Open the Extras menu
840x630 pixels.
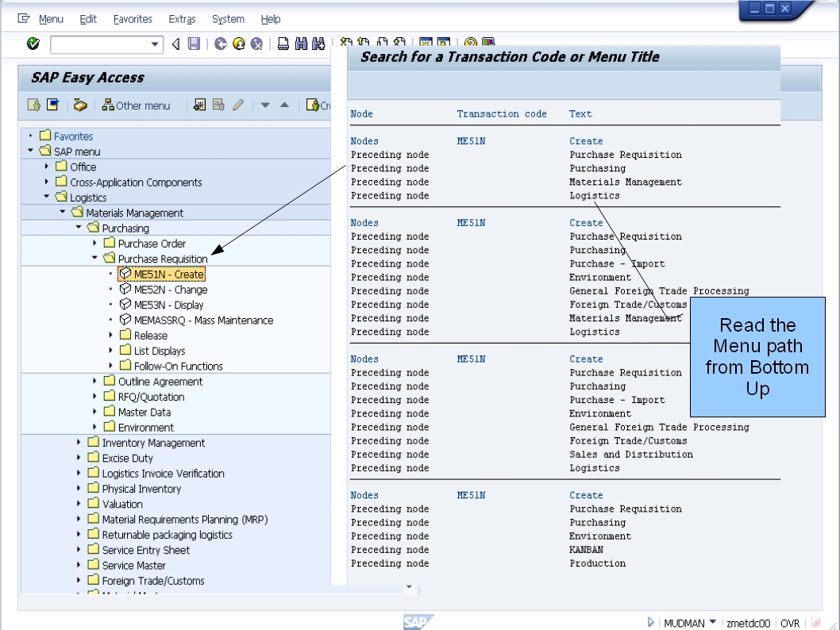click(182, 19)
